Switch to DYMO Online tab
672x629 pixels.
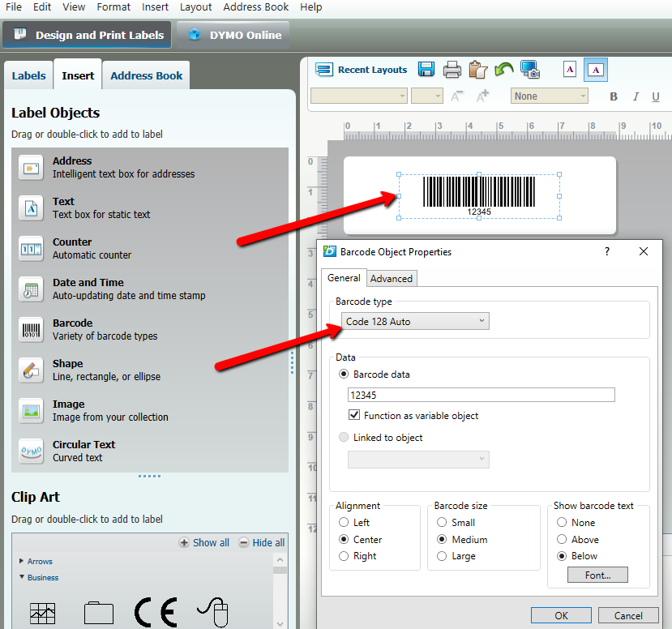[233, 35]
